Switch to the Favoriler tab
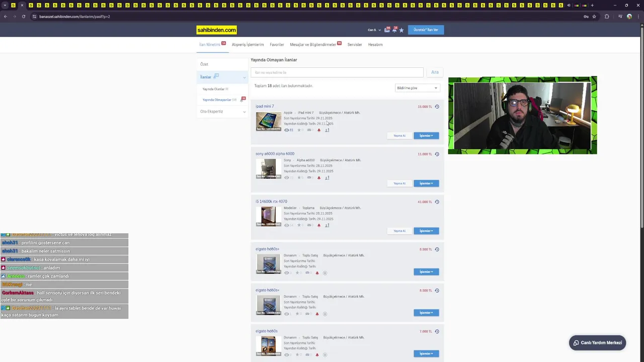Viewport: 644px width, 362px height. pos(277,45)
